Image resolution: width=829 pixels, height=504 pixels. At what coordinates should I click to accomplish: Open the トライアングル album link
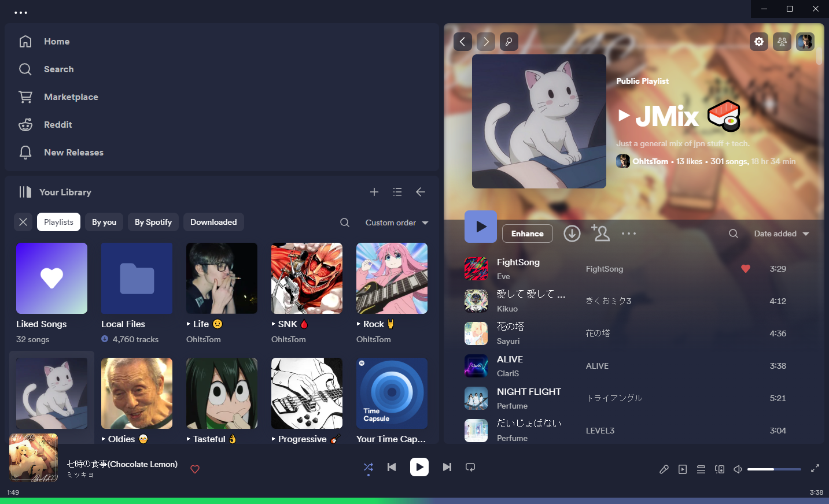pos(614,398)
